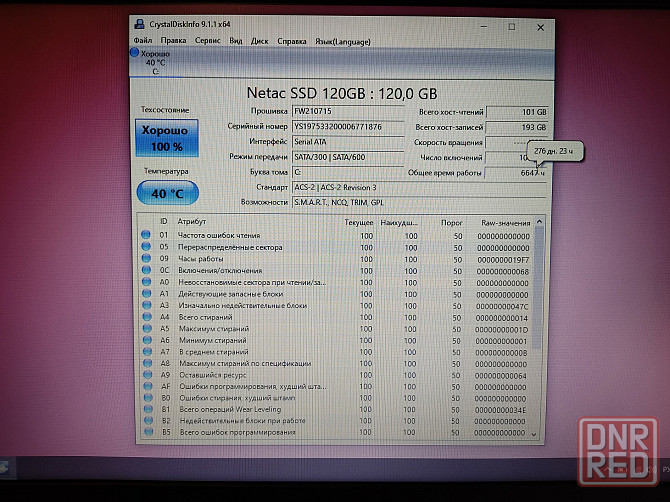Click the status icon for attribute B0
This screenshot has height=502, width=670.
(x=148, y=397)
